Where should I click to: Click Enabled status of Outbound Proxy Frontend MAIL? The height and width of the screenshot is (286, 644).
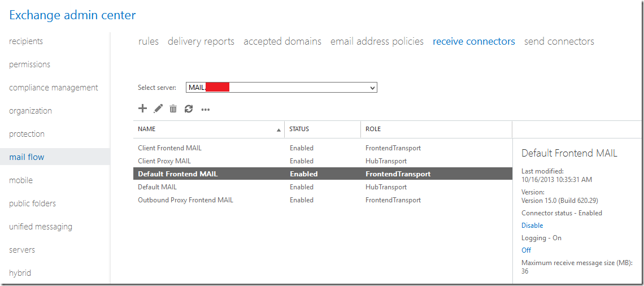click(x=302, y=200)
